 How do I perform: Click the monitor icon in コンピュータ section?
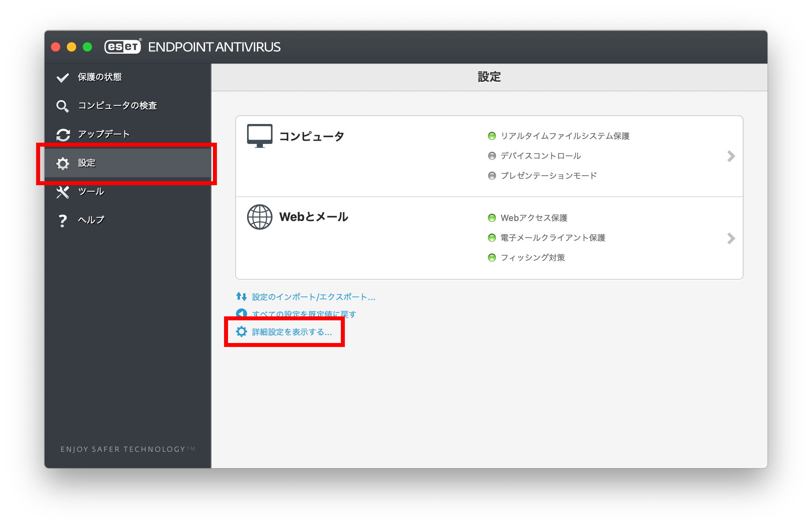[x=260, y=136]
